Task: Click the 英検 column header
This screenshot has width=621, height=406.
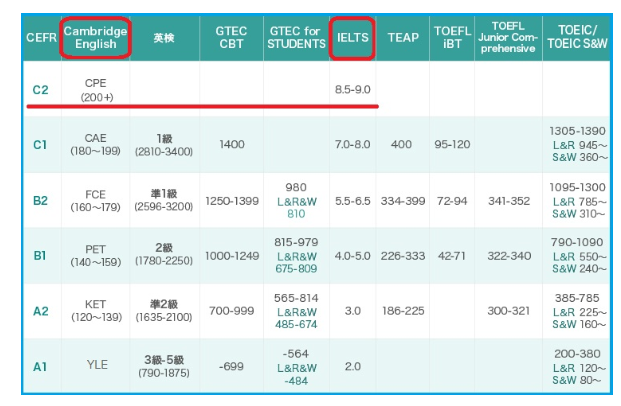Action: [164, 38]
